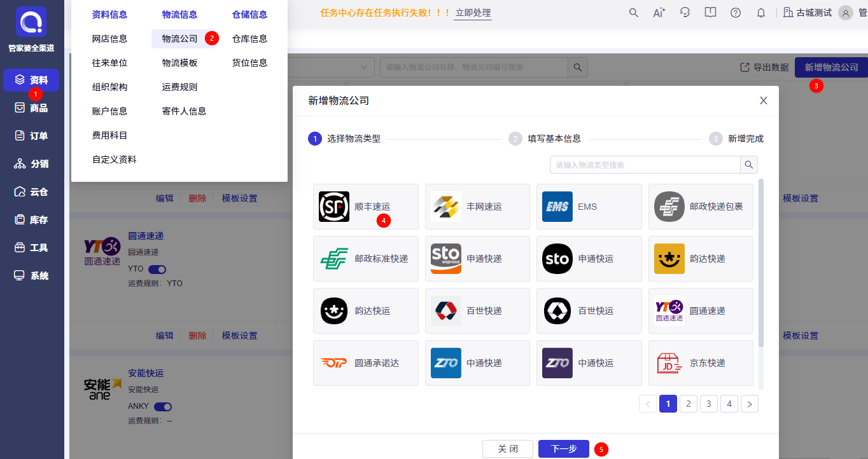Close the 新增物流公司 dialog with X
The image size is (868, 459).
[764, 100]
